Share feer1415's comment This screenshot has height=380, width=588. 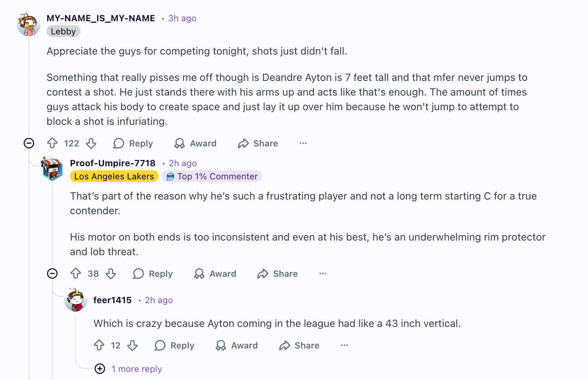coord(299,345)
